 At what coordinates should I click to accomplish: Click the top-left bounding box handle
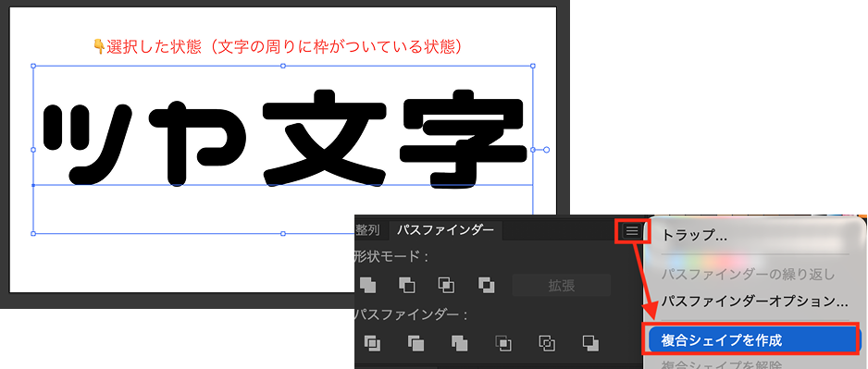pyautogui.click(x=33, y=66)
